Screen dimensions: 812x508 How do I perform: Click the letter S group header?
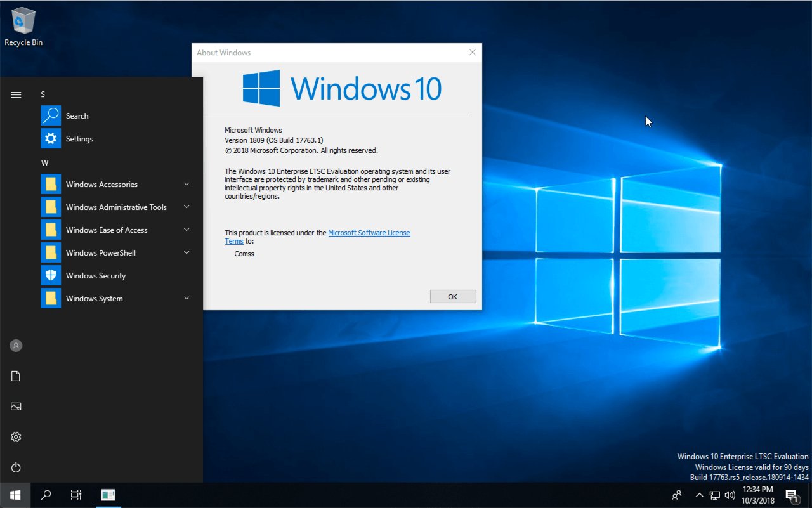tap(43, 94)
